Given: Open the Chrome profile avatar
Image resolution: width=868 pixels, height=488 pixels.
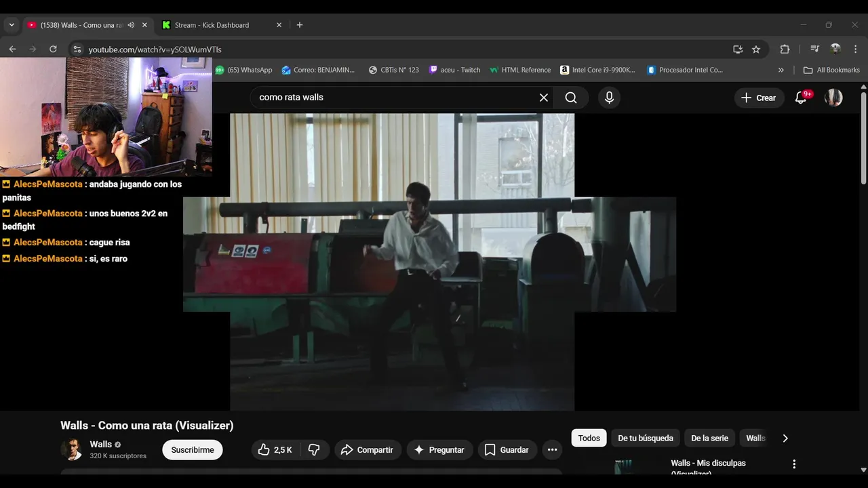Looking at the screenshot, I should [835, 49].
